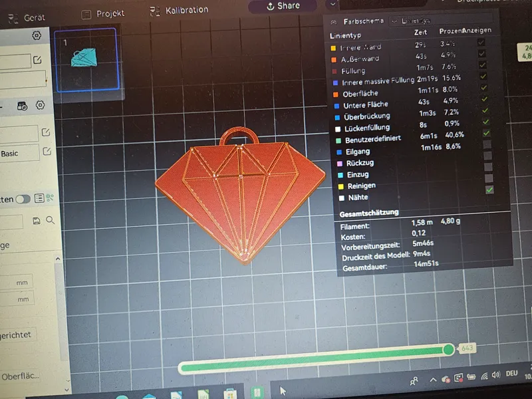Click the Gerät tab icon

(x=13, y=19)
